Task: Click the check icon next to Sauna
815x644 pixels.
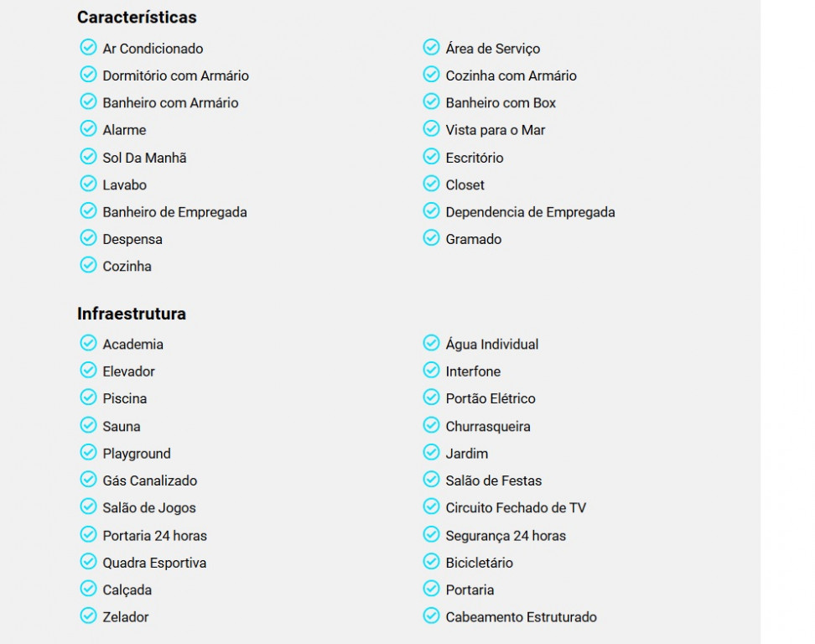Action: (88, 425)
